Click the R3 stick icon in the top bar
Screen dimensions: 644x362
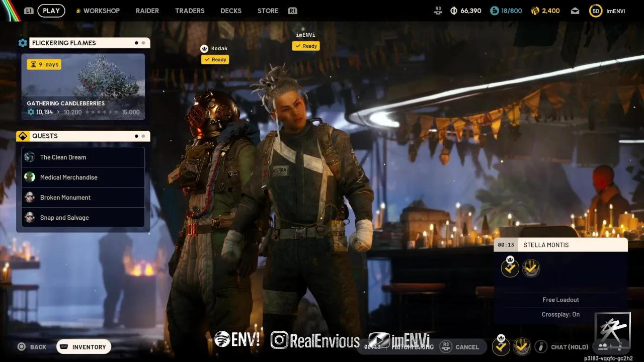coord(438,10)
